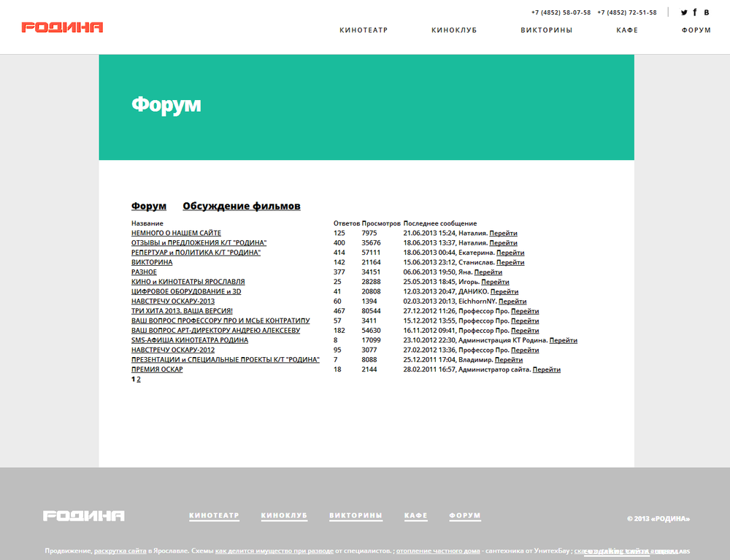Switch to the Обсуждение фильмов section
This screenshot has height=560, width=730.
click(x=241, y=207)
